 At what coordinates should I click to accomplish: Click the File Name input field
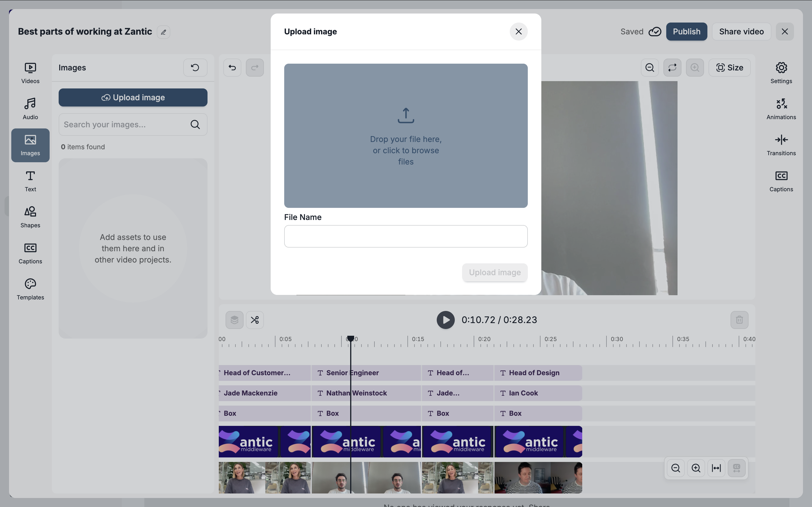406,236
